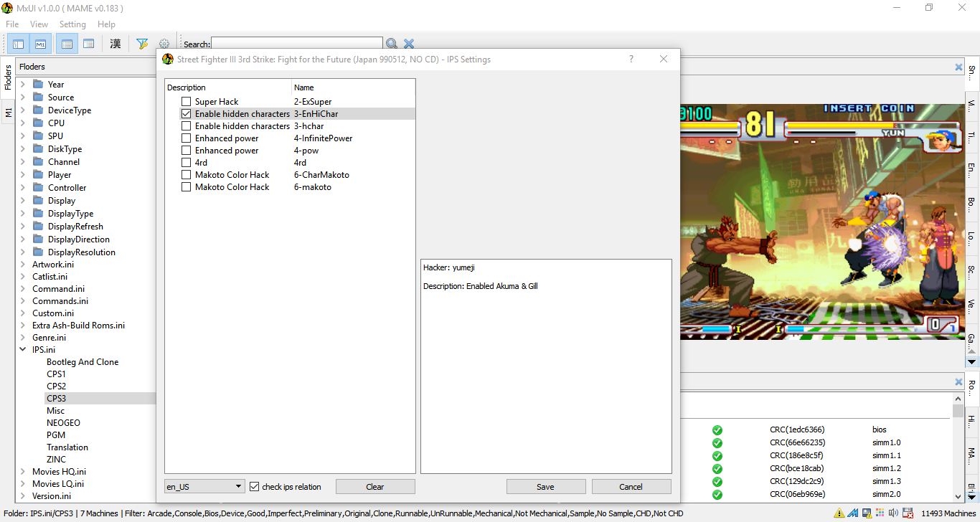
Task: Check Enhanced power 4-pow
Action: (187, 151)
